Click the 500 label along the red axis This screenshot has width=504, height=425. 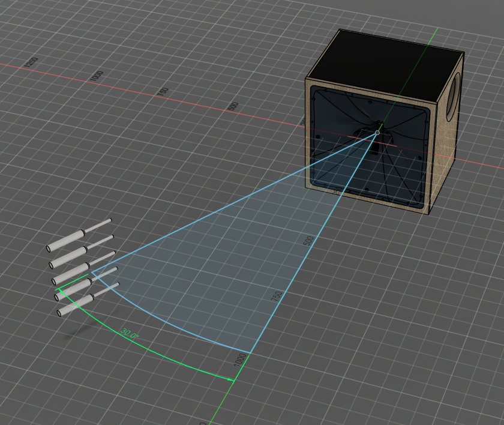point(233,106)
